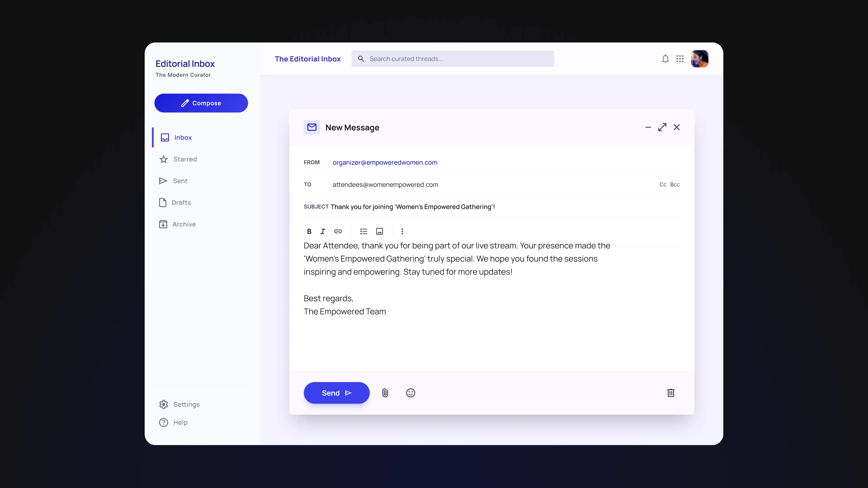Attach a file with the paperclip

[385, 393]
